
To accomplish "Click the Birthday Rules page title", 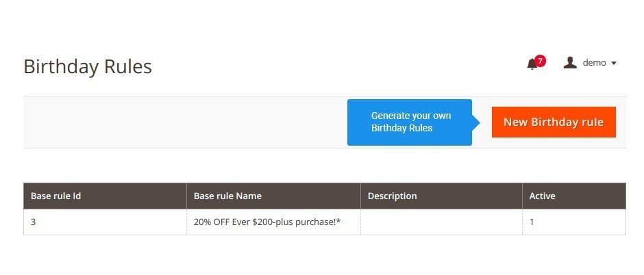I will pos(88,66).
